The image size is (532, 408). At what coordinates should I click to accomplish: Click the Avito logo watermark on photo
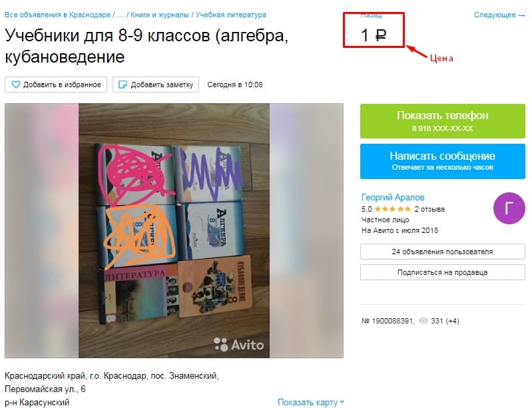coord(239,345)
